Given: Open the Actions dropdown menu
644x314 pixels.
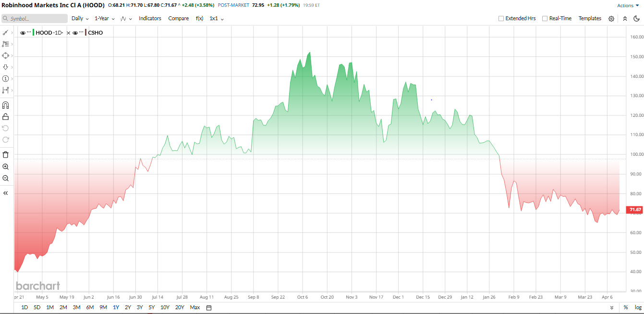Looking at the screenshot, I should (629, 5).
